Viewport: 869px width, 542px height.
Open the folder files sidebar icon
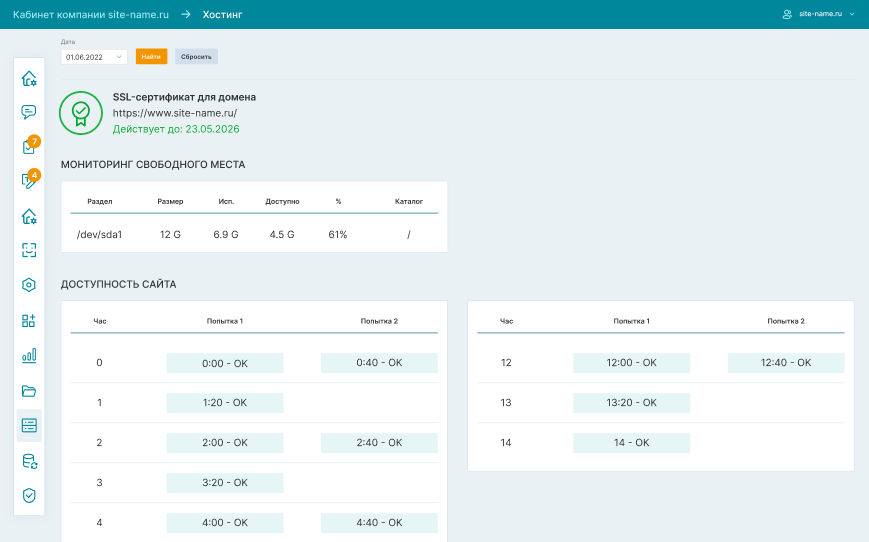click(x=29, y=390)
